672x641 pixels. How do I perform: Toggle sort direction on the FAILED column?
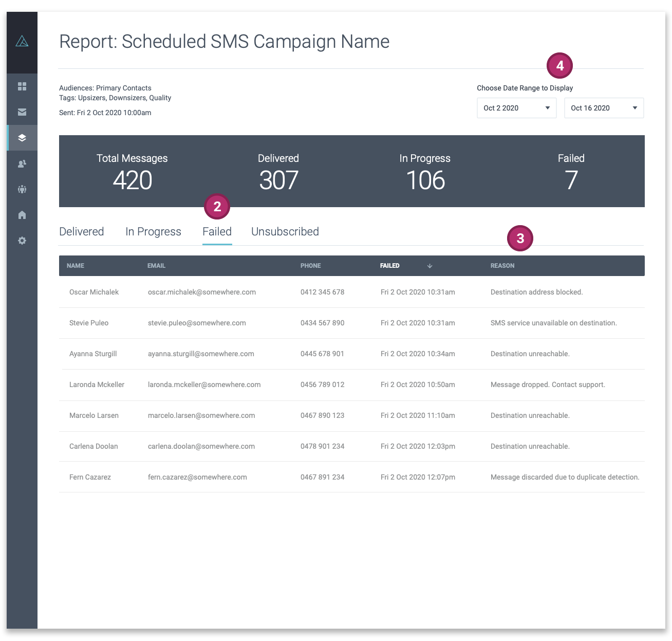430,266
